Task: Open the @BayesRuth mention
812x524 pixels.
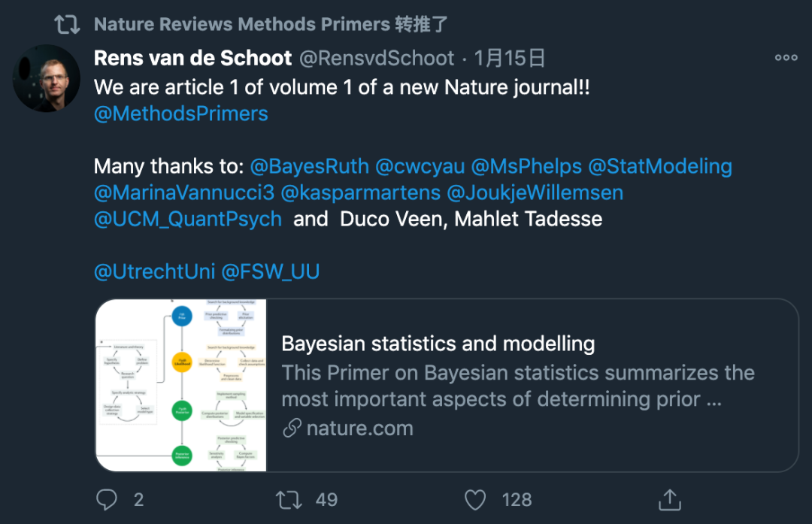Action: coord(309,165)
